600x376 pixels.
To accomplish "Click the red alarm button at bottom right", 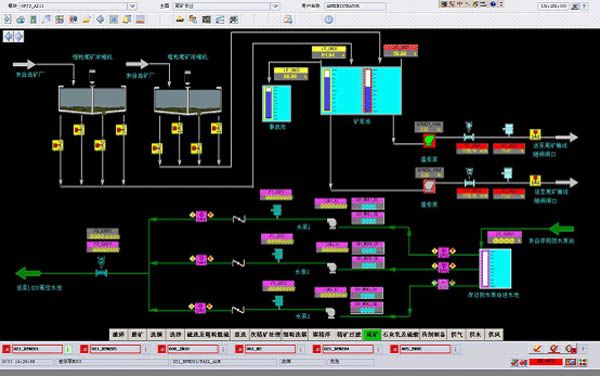I will pos(546,361).
